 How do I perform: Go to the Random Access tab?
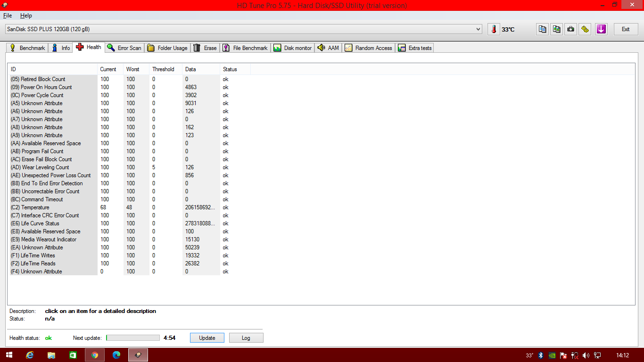[369, 48]
